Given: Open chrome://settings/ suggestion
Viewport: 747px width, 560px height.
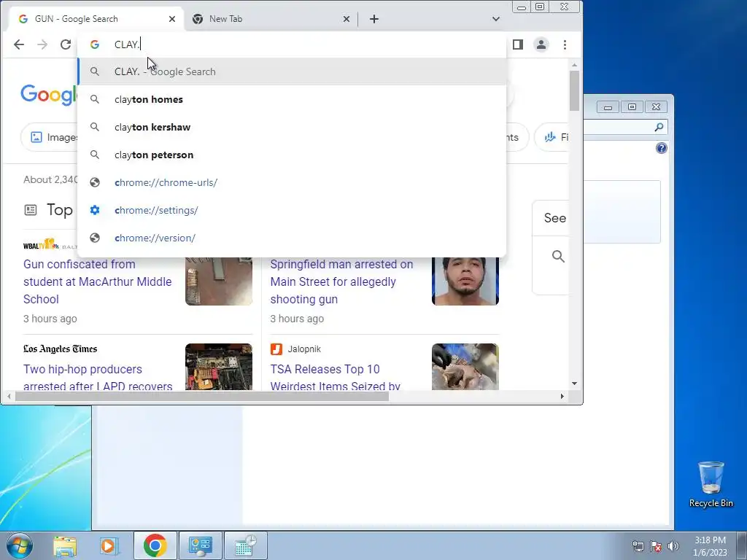Looking at the screenshot, I should pos(292,210).
